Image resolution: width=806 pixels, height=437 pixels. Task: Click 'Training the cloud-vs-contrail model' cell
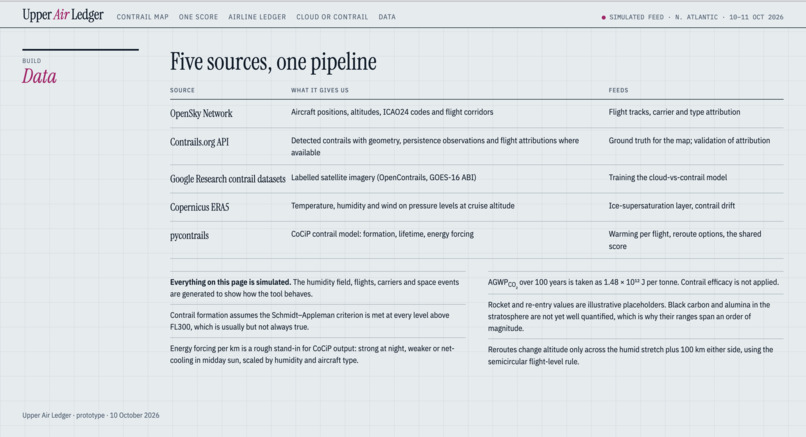[668, 177]
